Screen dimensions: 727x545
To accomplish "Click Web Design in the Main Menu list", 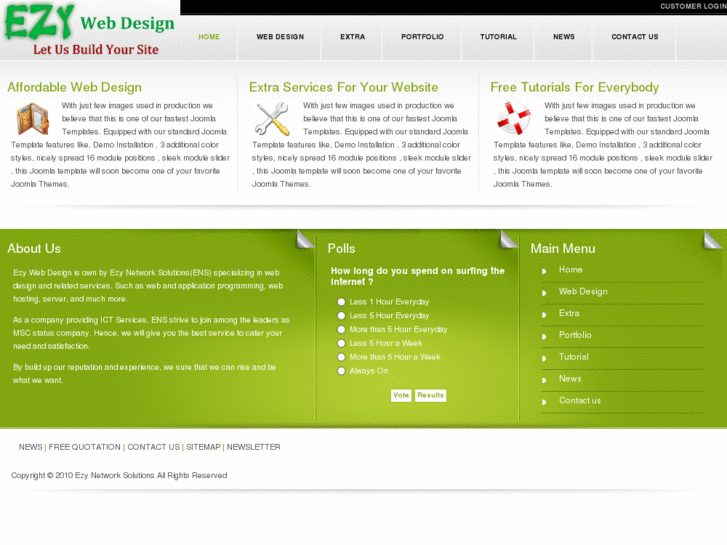I will pos(583,292).
